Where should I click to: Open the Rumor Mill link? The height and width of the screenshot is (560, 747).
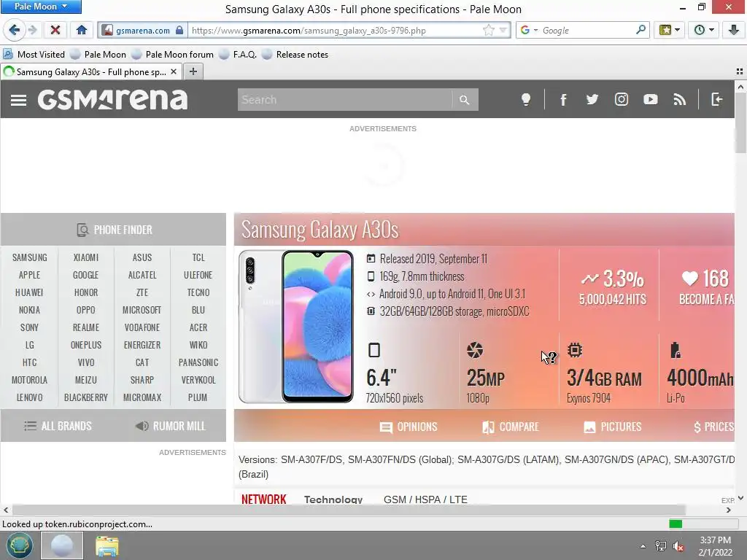(x=170, y=426)
